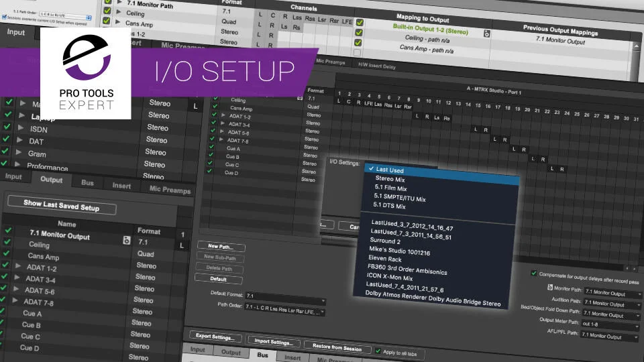
Task: Switch to Output tab in left panel
Action: pos(52,180)
